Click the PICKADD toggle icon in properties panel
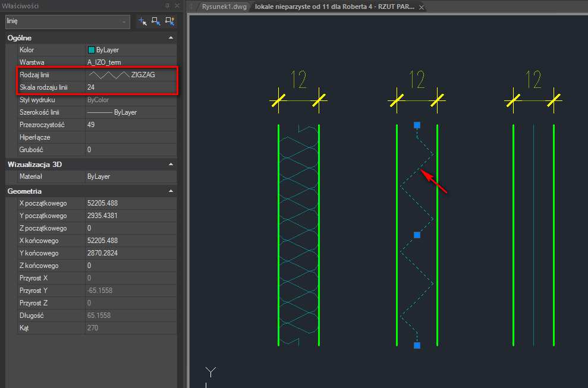 [x=142, y=21]
